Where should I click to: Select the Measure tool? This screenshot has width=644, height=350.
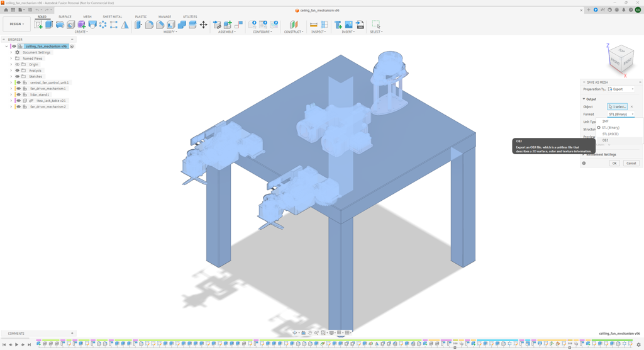pos(313,25)
